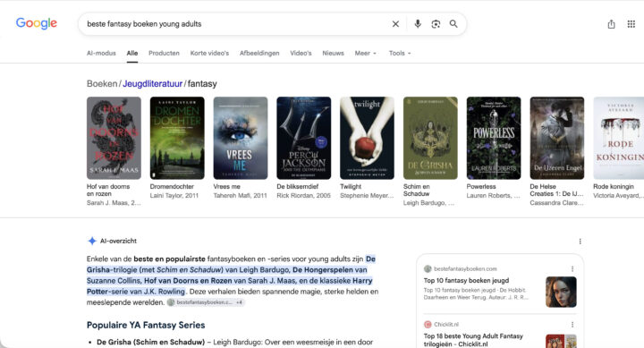Switch to Korte video's tab
The image size is (644, 348).
209,53
